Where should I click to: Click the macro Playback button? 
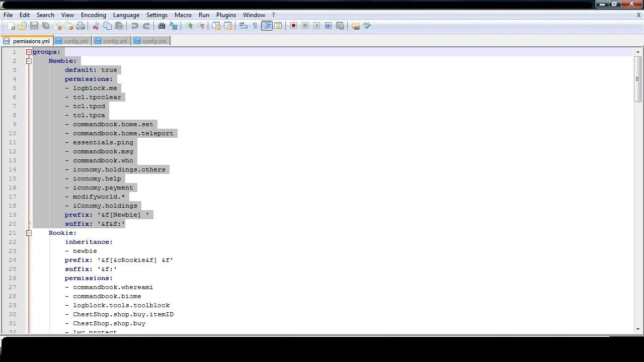point(317,26)
